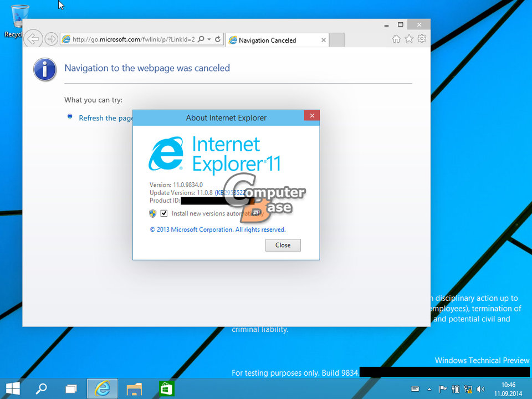Click the taskbar Search magnifier
Screen dimensions: 532x399
tap(41, 388)
